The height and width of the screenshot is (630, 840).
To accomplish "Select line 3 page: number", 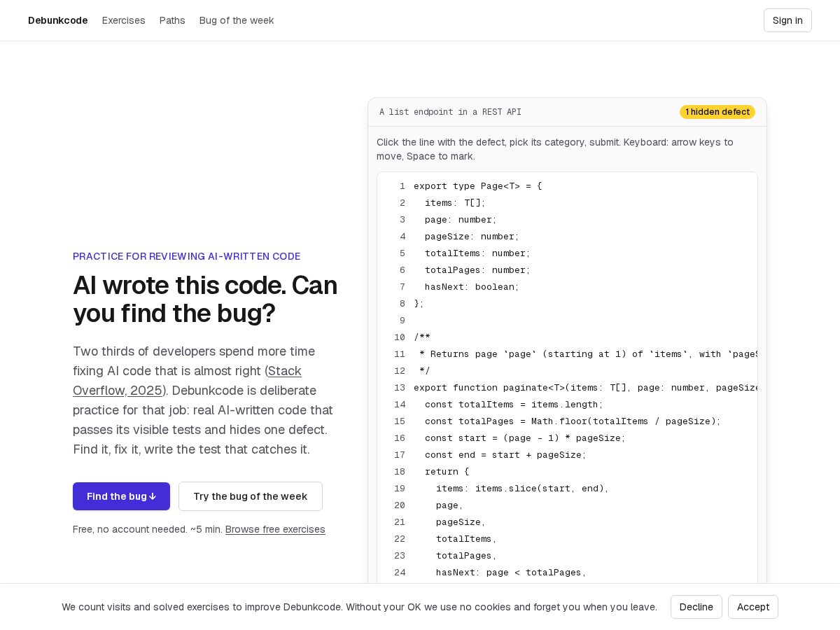I will (x=567, y=220).
